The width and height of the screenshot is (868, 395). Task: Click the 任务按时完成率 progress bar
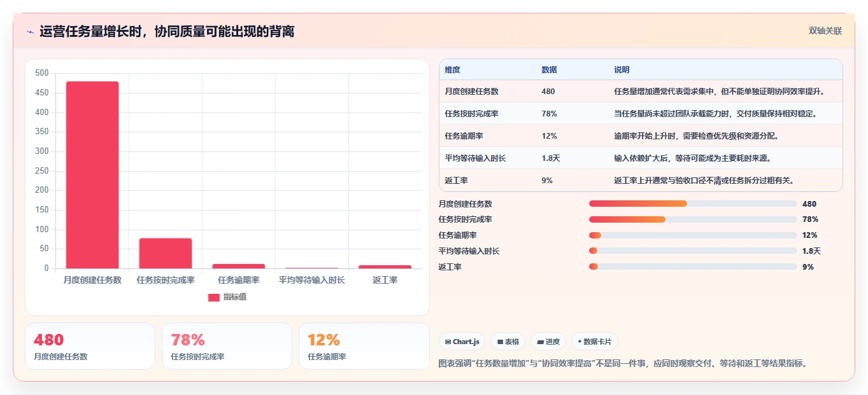pos(693,219)
